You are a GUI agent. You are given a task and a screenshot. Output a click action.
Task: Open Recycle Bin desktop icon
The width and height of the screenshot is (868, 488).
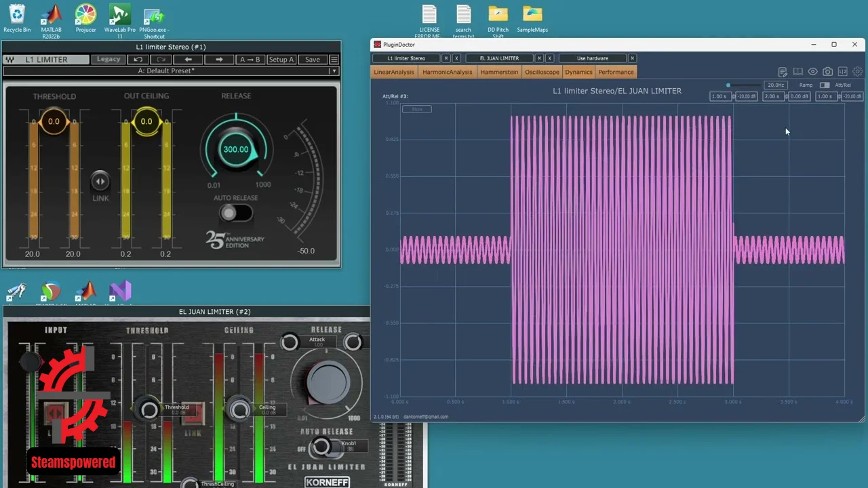tap(17, 18)
